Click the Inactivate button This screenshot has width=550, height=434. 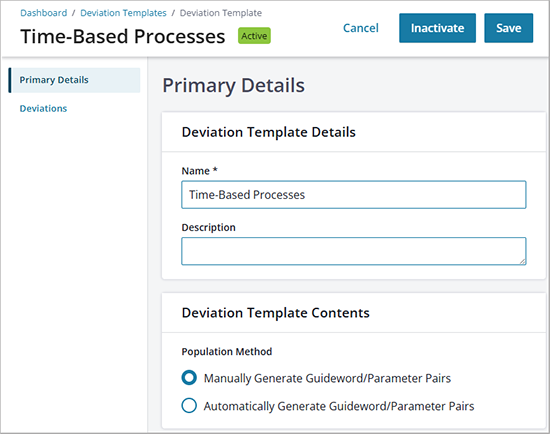[x=437, y=28]
